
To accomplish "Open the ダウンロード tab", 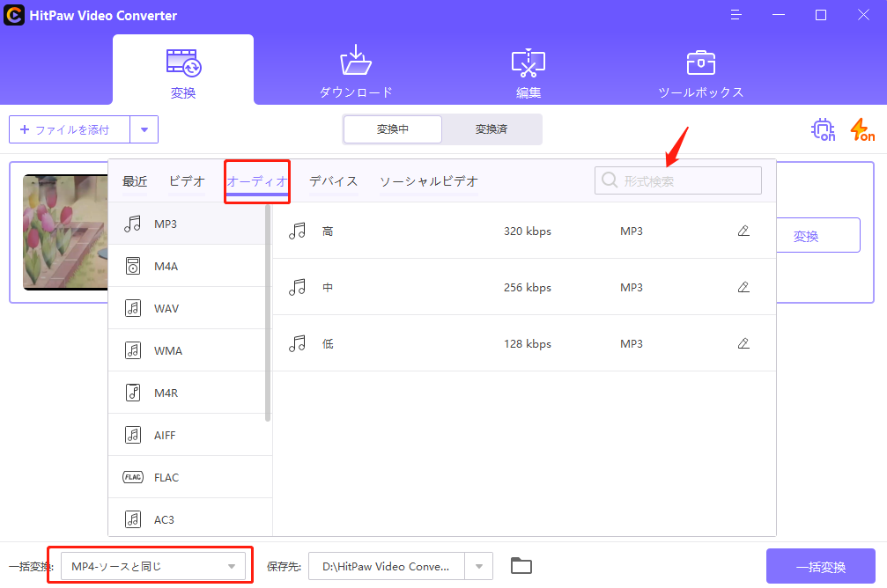I will 356,71.
